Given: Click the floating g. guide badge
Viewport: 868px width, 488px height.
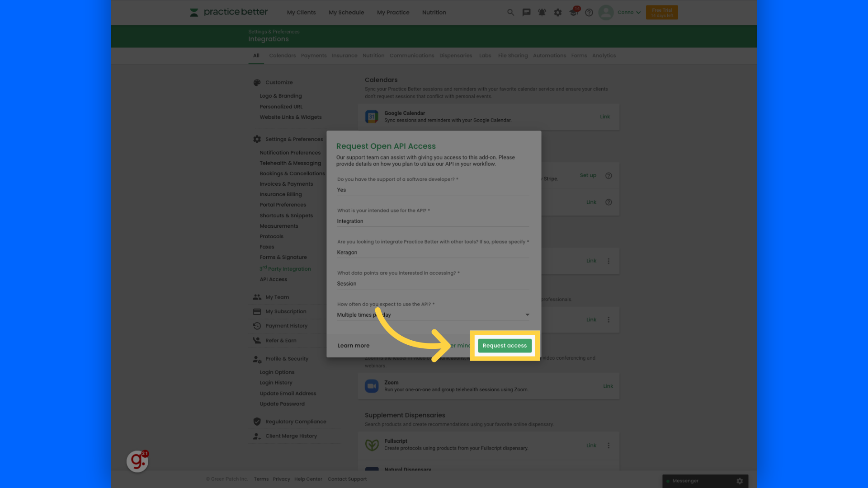Looking at the screenshot, I should [137, 461].
